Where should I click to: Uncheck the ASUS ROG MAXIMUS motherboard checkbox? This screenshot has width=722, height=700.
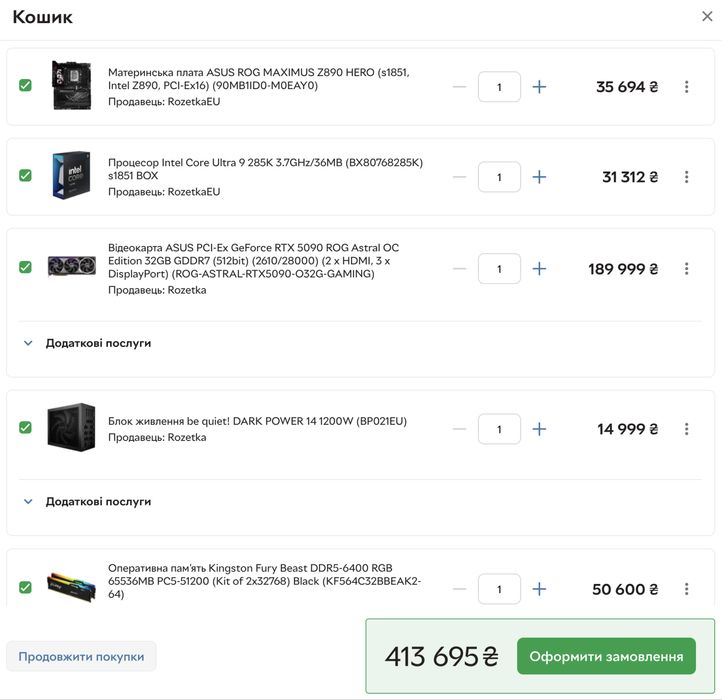[25, 86]
